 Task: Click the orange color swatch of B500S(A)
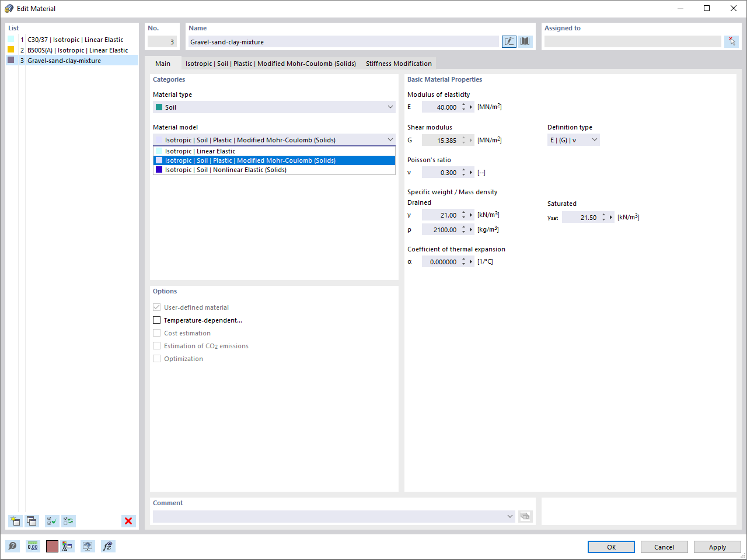[11, 50]
